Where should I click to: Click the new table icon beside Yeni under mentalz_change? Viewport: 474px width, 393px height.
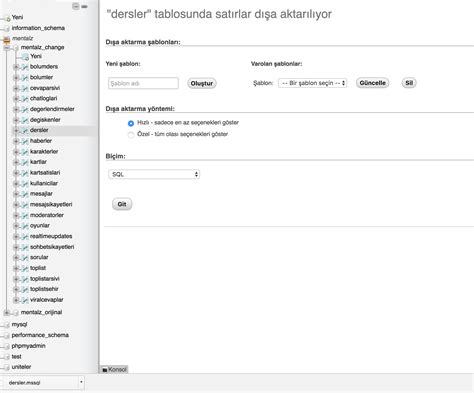[x=25, y=57]
